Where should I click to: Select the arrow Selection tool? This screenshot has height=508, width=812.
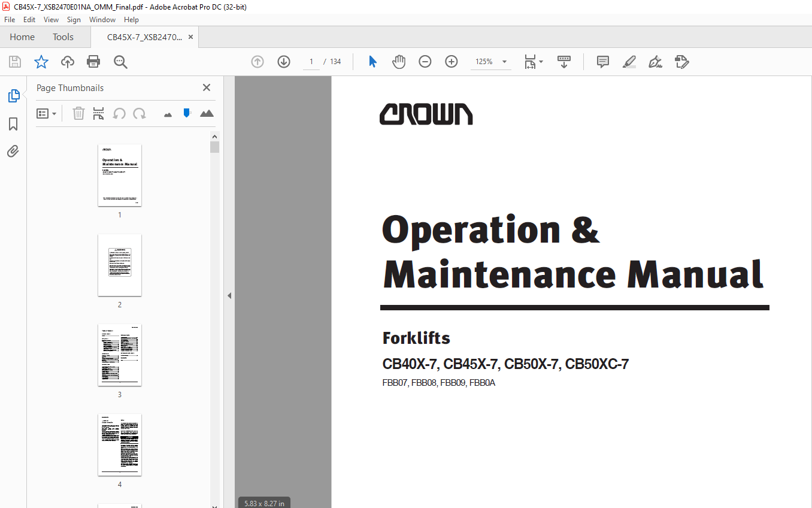[x=372, y=62]
